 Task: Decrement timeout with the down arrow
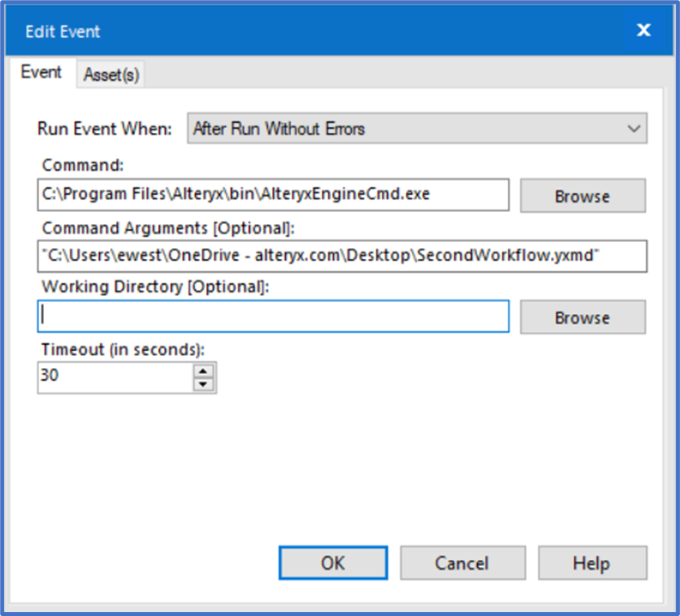click(202, 383)
